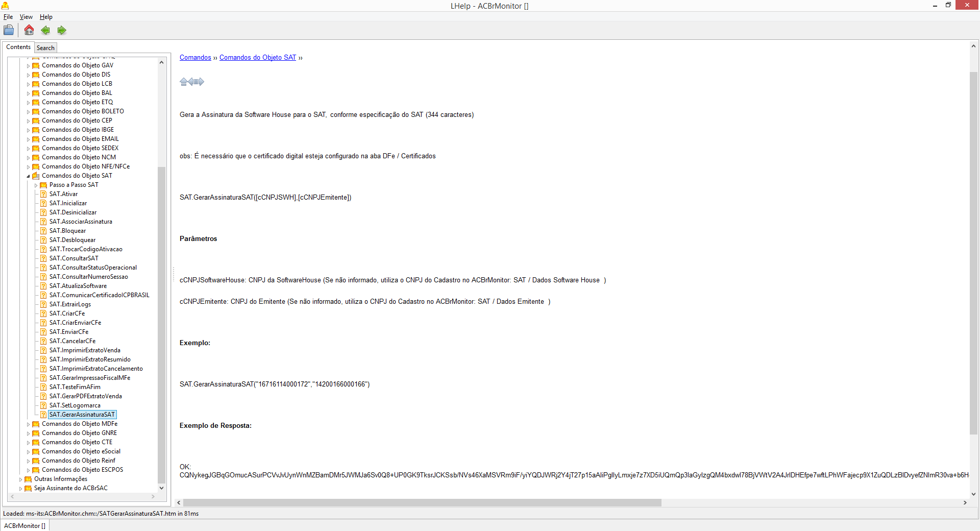The image size is (980, 531).
Task: Click the contents tree vertical scrollbar thumb
Action: (x=161, y=325)
